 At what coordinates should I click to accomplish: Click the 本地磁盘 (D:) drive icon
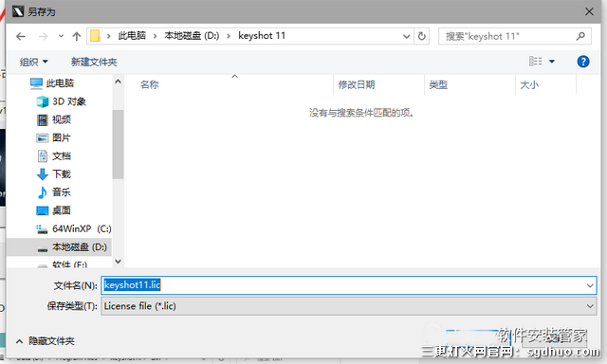pyautogui.click(x=43, y=249)
